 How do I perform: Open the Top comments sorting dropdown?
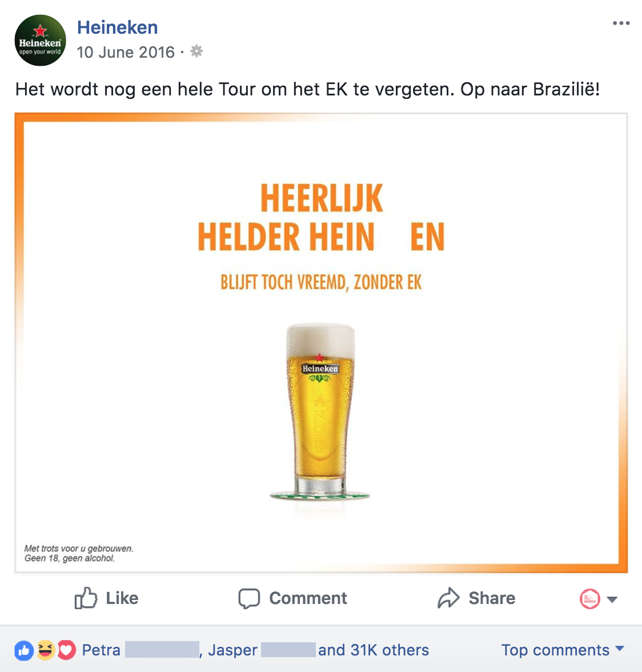(x=563, y=650)
